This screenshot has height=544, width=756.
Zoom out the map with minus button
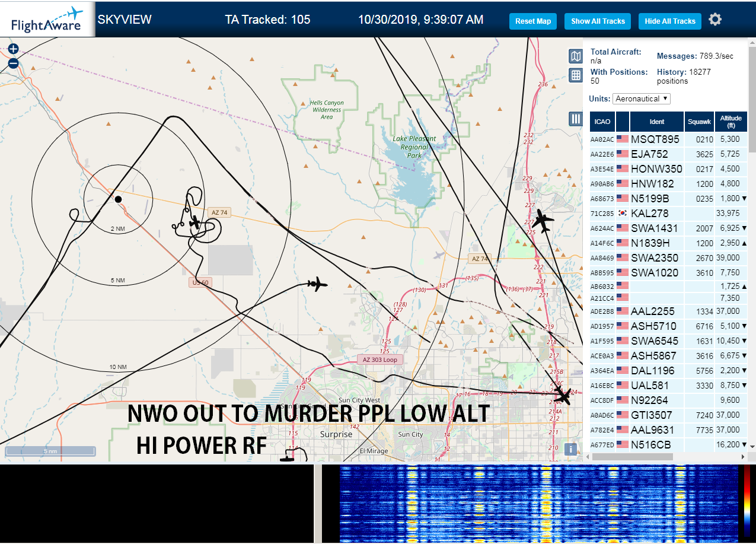point(13,63)
